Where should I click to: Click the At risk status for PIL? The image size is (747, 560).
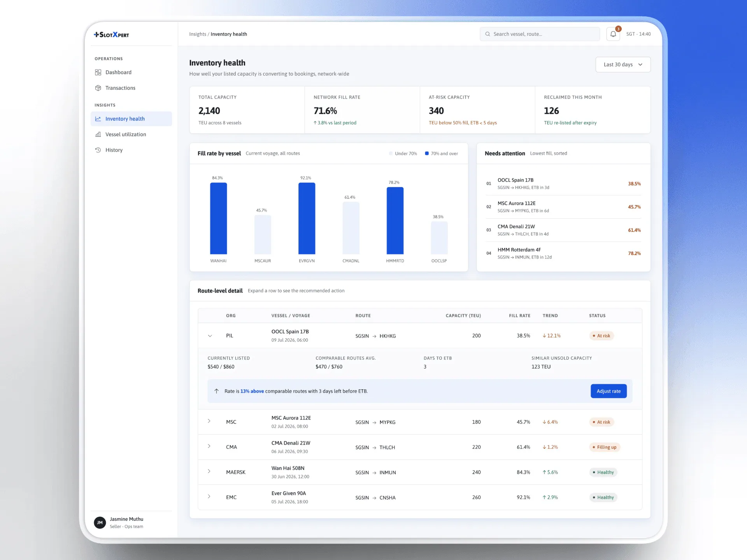click(601, 336)
